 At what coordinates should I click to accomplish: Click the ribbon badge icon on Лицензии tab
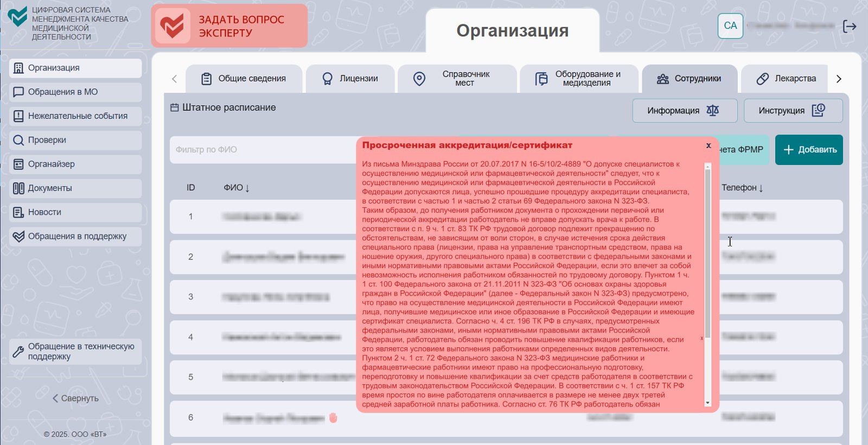(328, 79)
